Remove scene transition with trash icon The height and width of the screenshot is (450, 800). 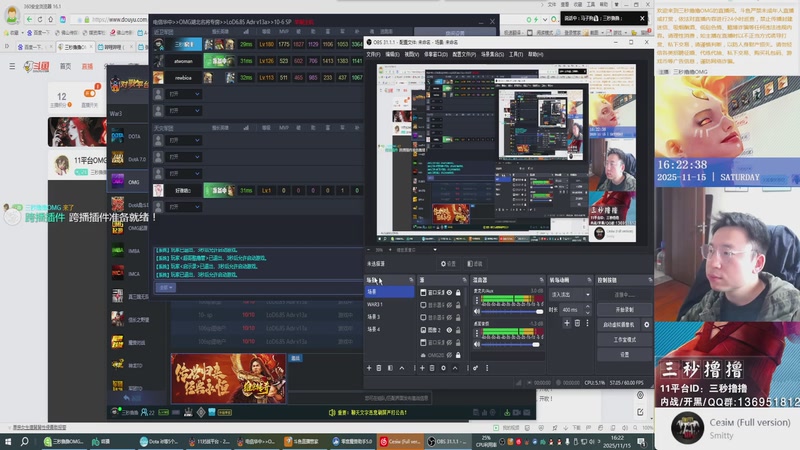(578, 323)
